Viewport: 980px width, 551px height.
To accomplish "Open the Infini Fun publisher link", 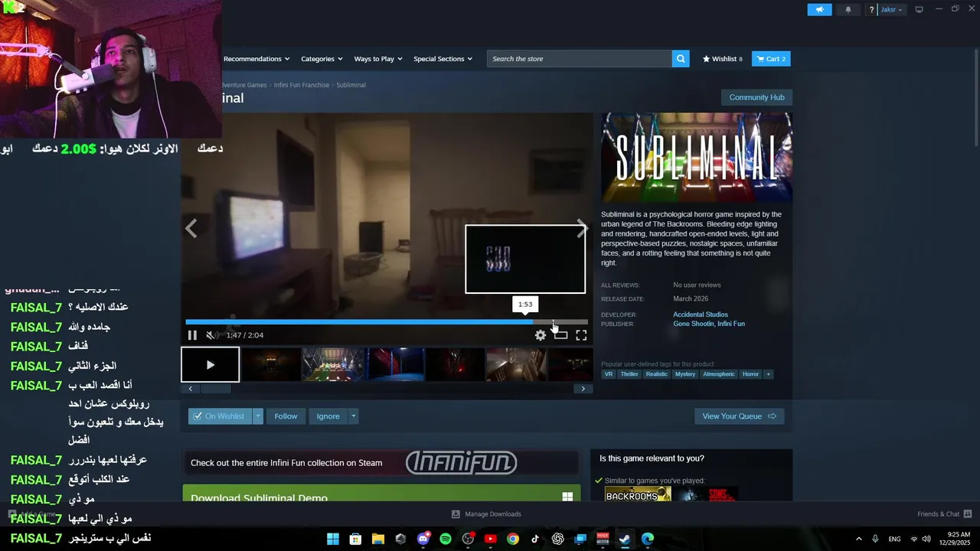I will pyautogui.click(x=731, y=324).
